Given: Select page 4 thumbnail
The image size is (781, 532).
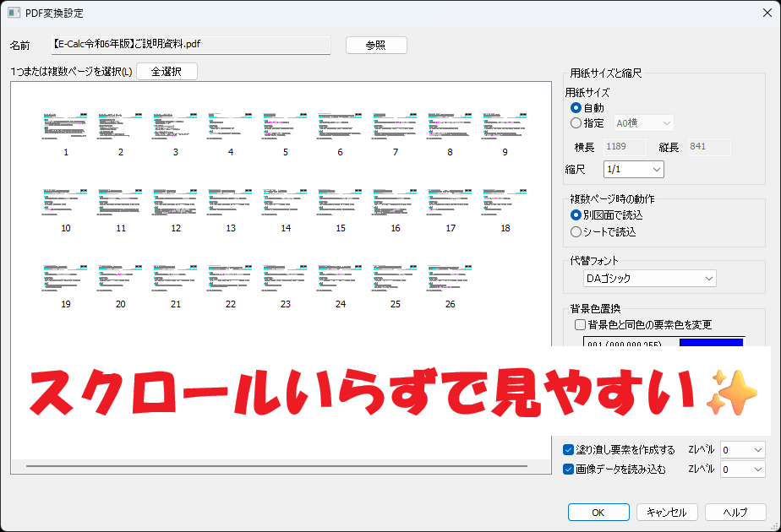Looking at the screenshot, I should pos(230,127).
